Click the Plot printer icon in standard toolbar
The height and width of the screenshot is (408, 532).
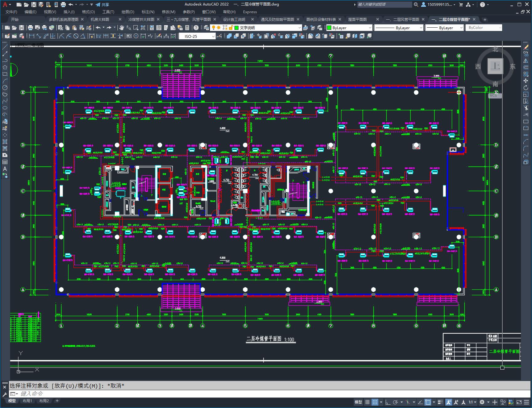click(30, 28)
